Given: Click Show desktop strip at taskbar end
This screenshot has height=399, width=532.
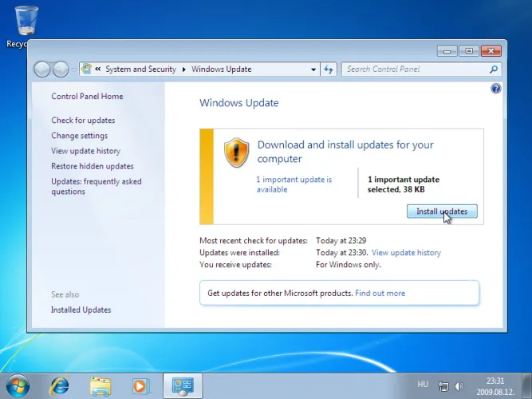Looking at the screenshot, I should point(527,386).
